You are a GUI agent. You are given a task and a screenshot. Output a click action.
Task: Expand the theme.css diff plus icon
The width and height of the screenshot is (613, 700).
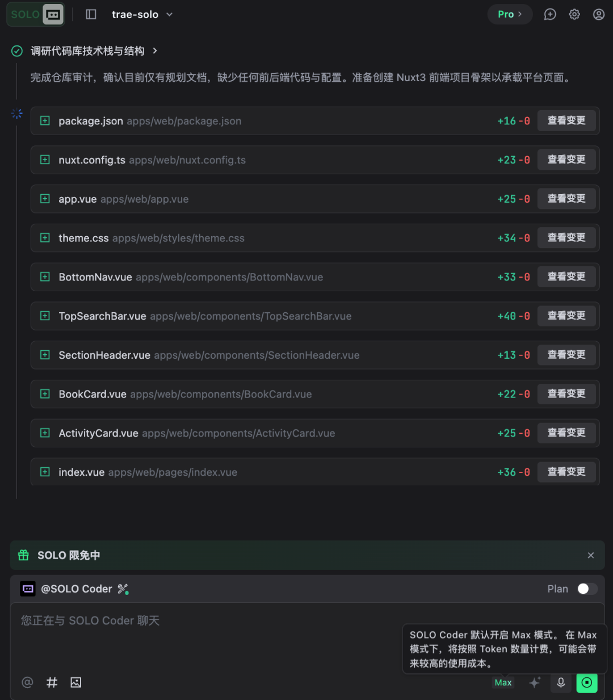click(x=45, y=238)
